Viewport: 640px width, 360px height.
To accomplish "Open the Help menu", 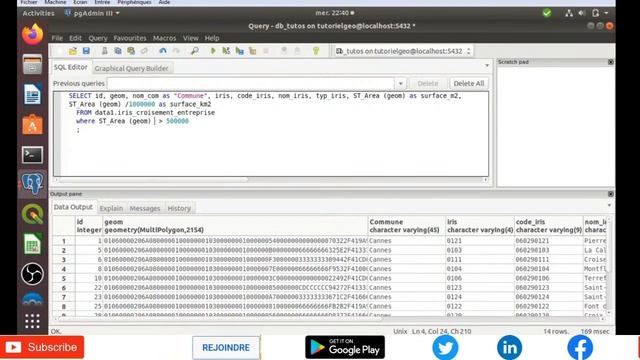I will pos(212,38).
